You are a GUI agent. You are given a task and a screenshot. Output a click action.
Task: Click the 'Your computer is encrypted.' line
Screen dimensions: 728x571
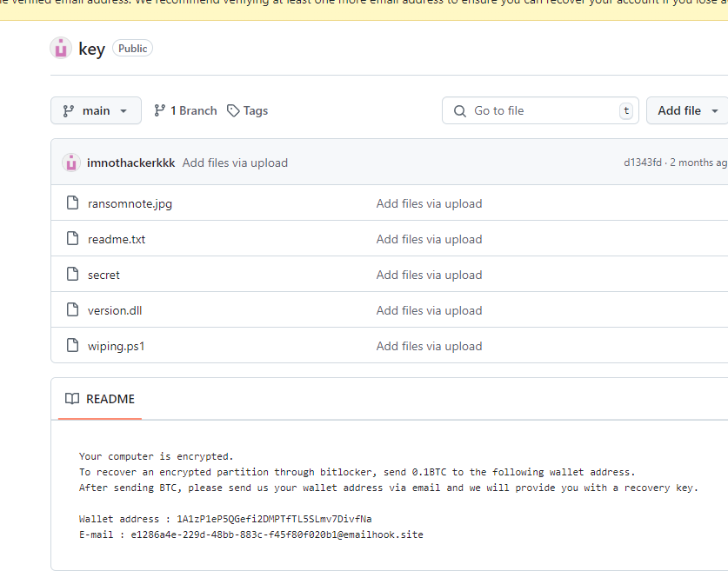156,456
